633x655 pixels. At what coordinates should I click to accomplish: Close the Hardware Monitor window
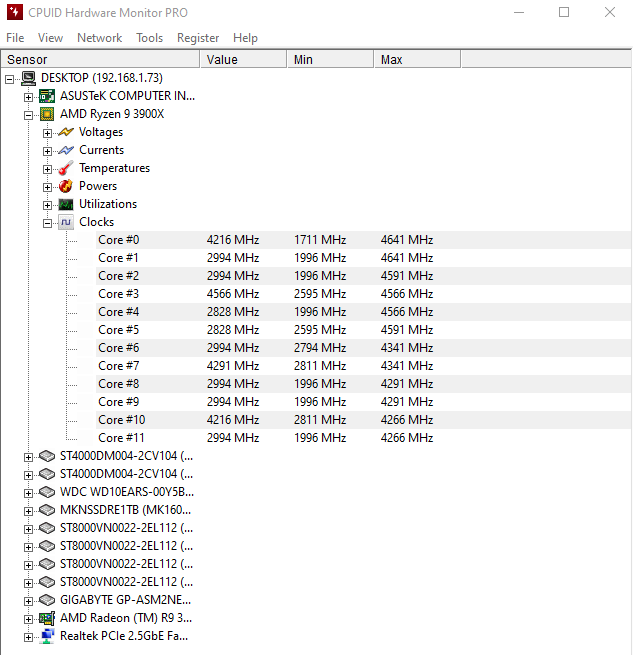610,12
